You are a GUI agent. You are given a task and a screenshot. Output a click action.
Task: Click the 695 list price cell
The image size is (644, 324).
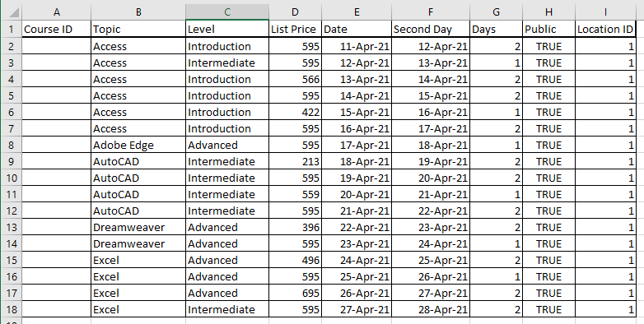tap(296, 294)
